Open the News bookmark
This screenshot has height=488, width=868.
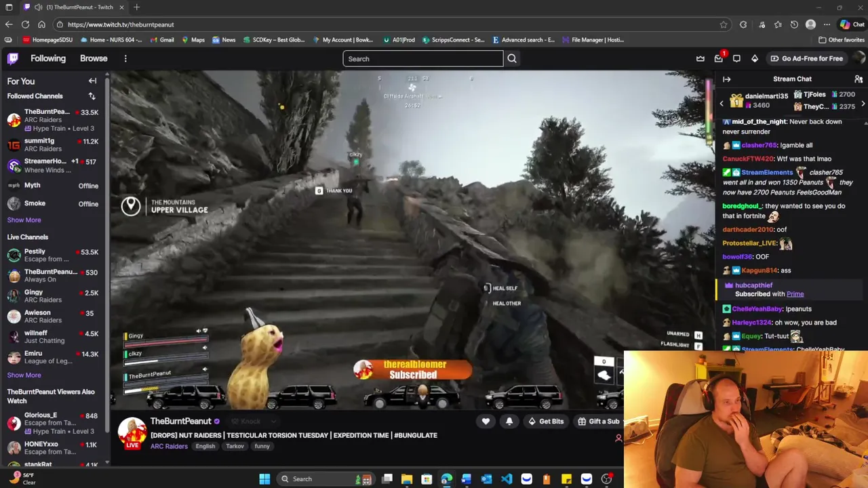point(224,40)
